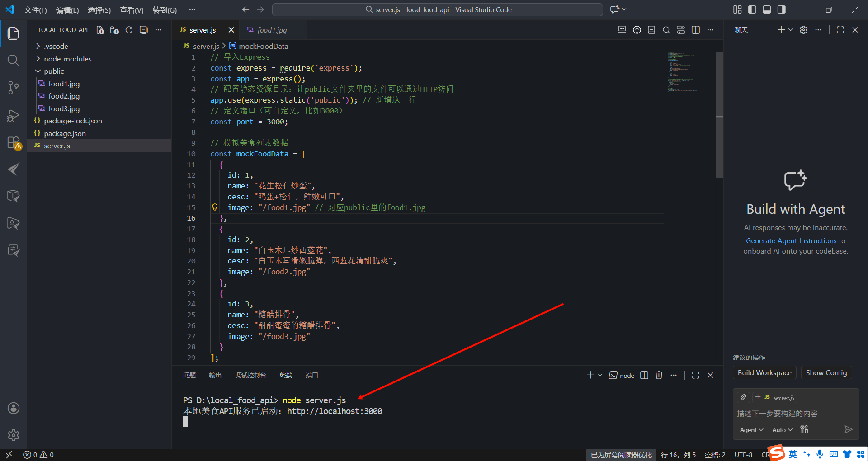Toggle the secondary side bar layout
Image resolution: width=868 pixels, height=461 pixels.
tap(781, 9)
